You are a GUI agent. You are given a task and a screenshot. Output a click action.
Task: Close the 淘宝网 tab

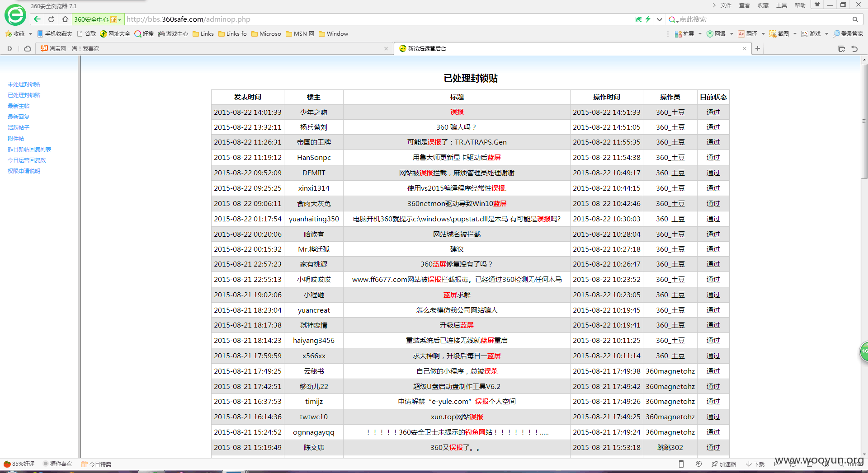click(x=386, y=48)
